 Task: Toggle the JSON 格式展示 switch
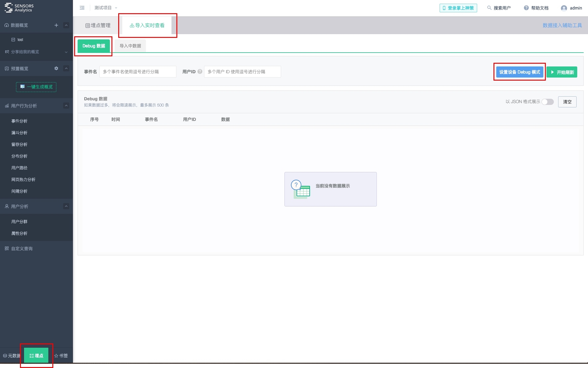pyautogui.click(x=547, y=102)
